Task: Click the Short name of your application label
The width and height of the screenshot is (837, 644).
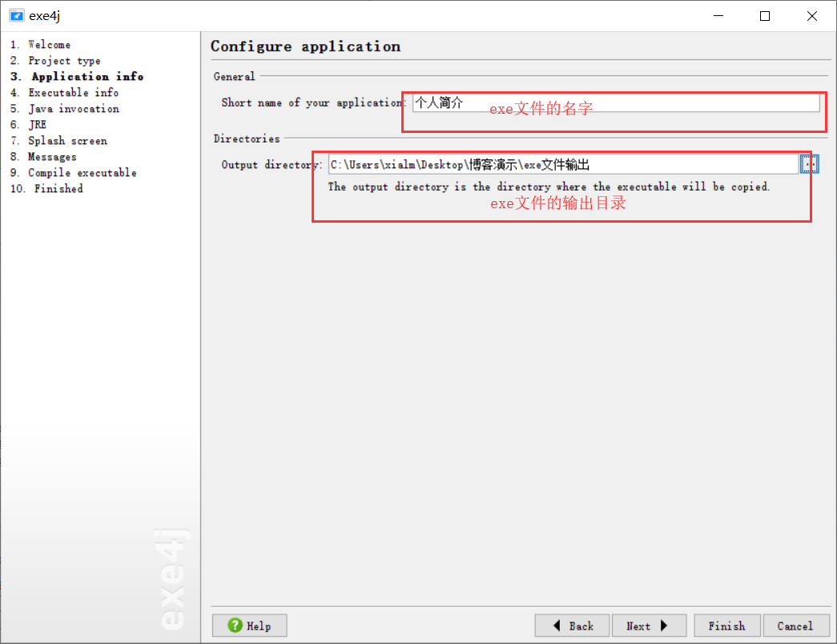Action: 313,103
